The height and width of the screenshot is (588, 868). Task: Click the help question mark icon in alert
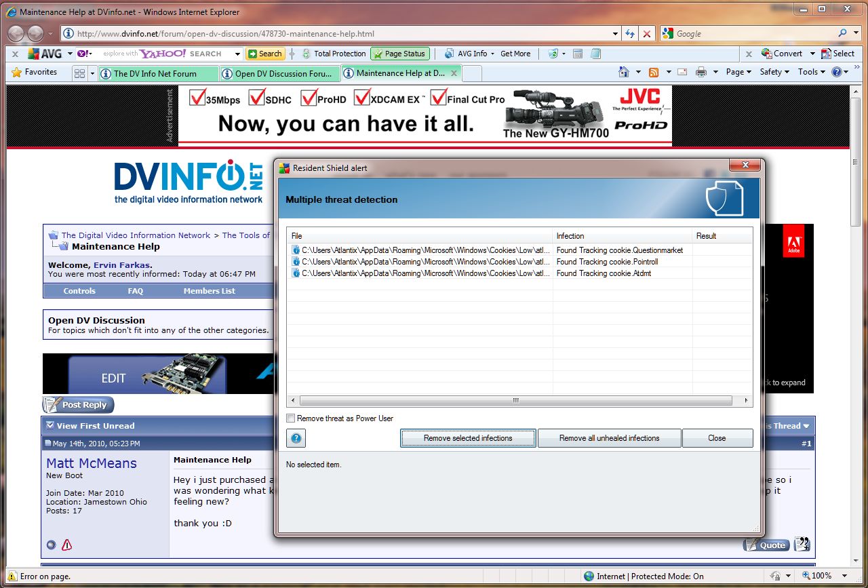click(296, 438)
